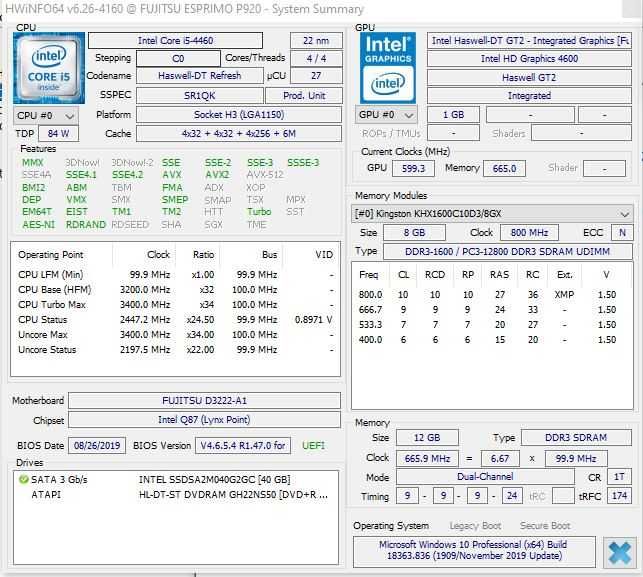Click the Intel Q87 (Lynx Point) chipset field
The image size is (643, 577).
tap(204, 420)
